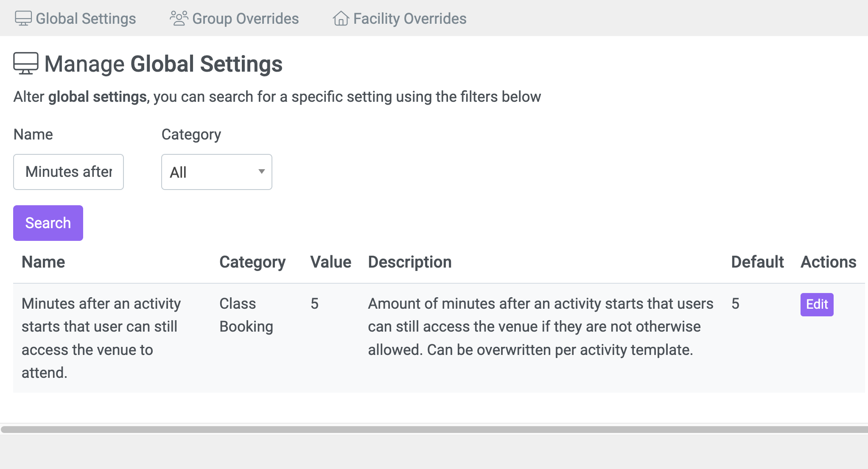Edit the Minutes after an activity setting

(817, 304)
